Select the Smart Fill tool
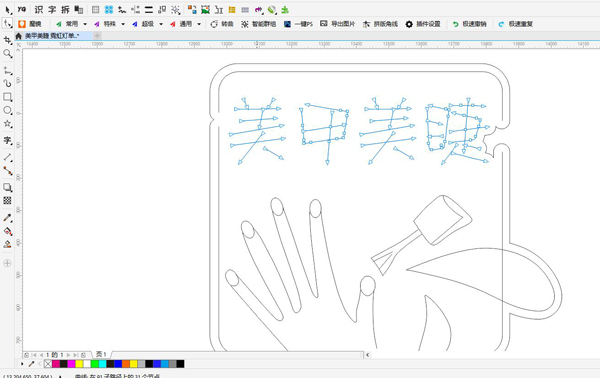This screenshot has width=600, height=378. 7,244
